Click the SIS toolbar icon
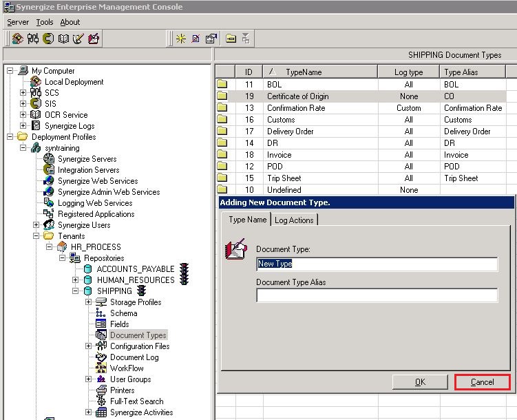The image size is (517, 420). coord(48,39)
